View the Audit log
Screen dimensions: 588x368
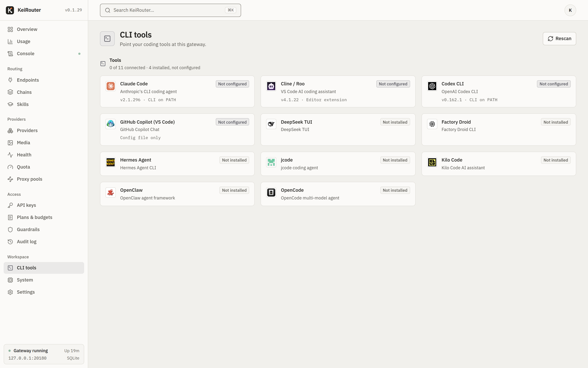tap(44, 242)
